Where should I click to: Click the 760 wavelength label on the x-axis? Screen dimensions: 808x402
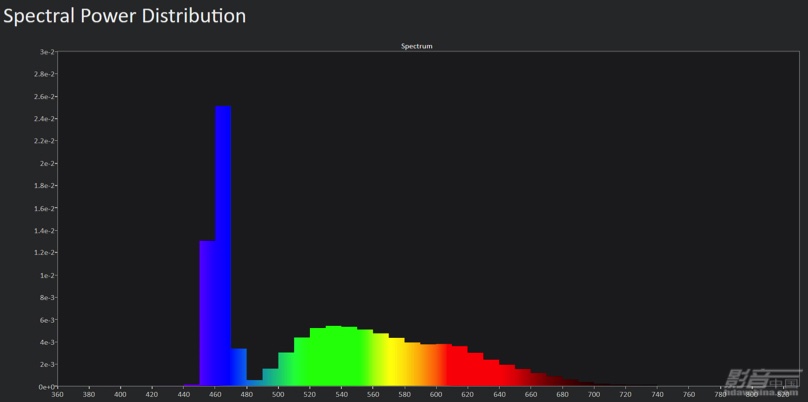[x=689, y=394]
